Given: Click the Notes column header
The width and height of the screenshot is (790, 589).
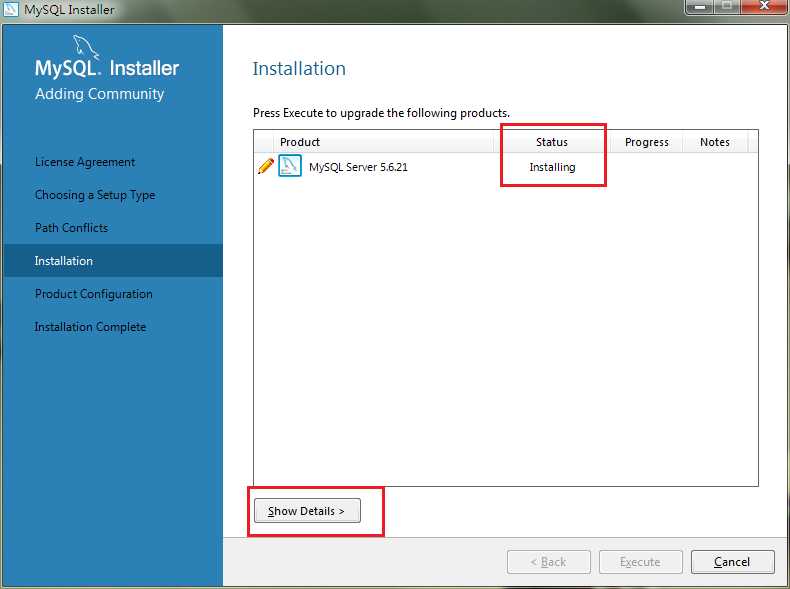Looking at the screenshot, I should click(x=715, y=142).
